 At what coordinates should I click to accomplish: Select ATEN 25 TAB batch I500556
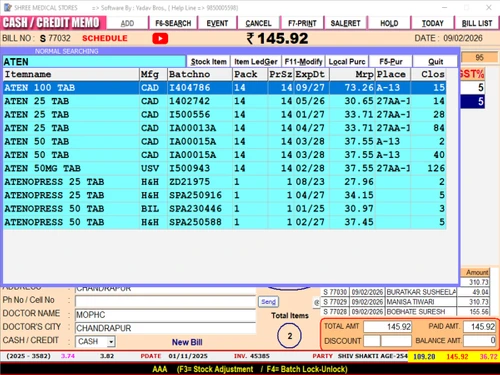click(224, 114)
